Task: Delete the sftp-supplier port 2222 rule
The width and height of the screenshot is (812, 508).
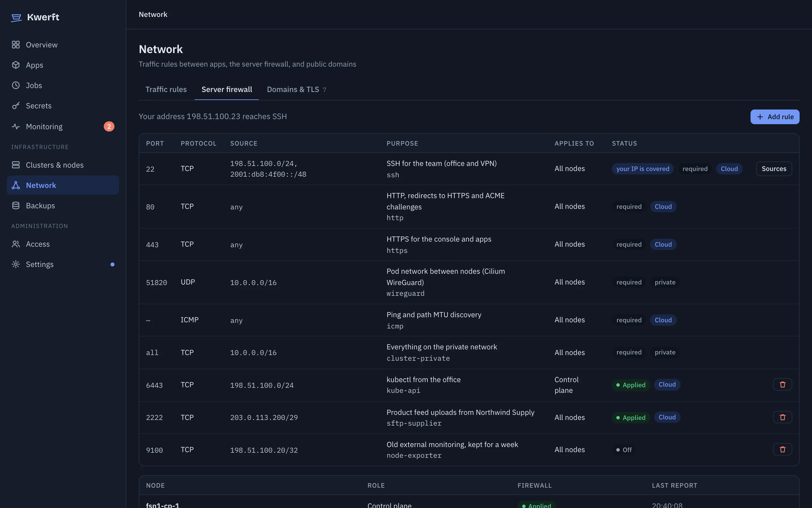Action: click(x=782, y=417)
